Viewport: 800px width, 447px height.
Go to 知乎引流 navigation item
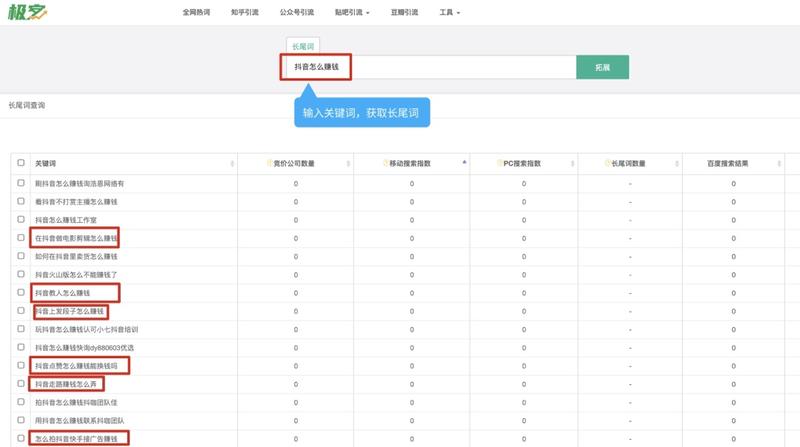(x=245, y=13)
